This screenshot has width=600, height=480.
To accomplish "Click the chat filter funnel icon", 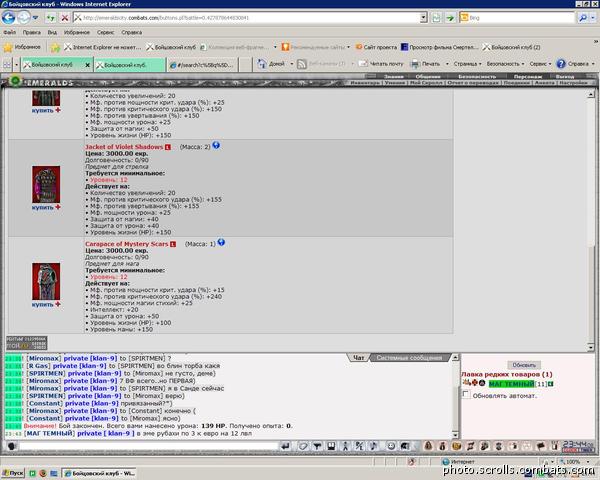I will (x=317, y=446).
